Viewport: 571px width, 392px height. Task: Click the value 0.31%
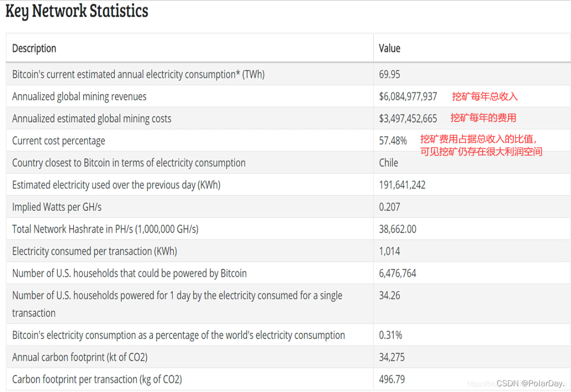tap(391, 335)
